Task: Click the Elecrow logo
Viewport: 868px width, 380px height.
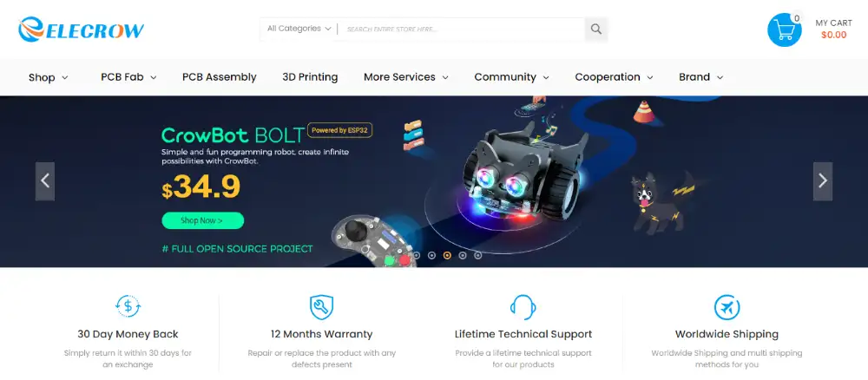Action: pyautogui.click(x=81, y=29)
